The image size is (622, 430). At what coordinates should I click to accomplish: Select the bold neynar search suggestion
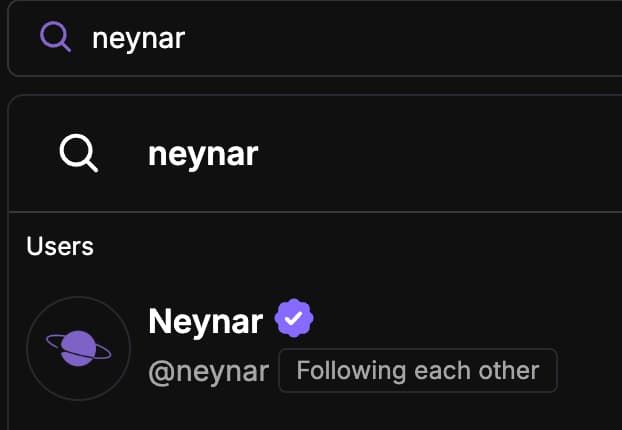(203, 153)
